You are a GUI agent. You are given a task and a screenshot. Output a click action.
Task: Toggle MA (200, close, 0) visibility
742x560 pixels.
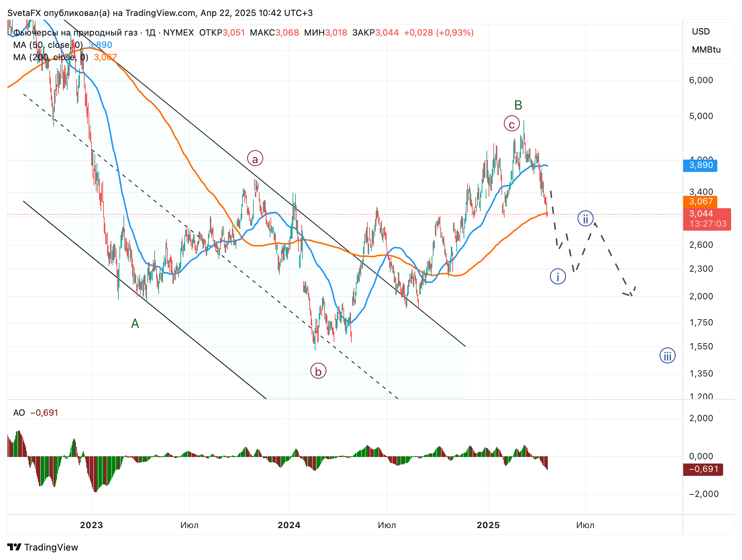(50, 57)
